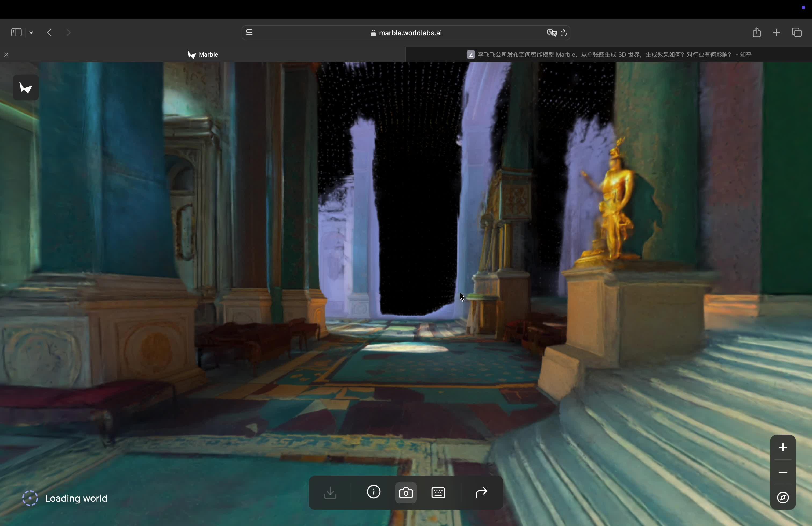This screenshot has width=812, height=526.
Task: Reset view with the compass icon
Action: tap(783, 498)
